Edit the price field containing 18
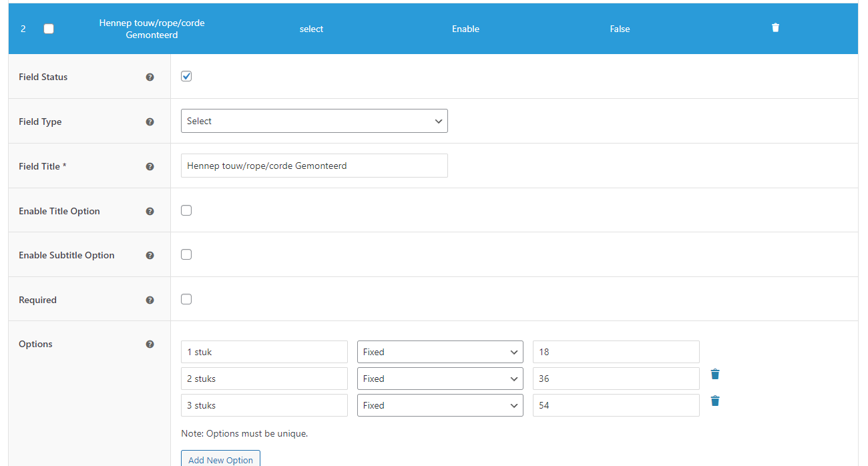Image resolution: width=868 pixels, height=466 pixels. (616, 352)
